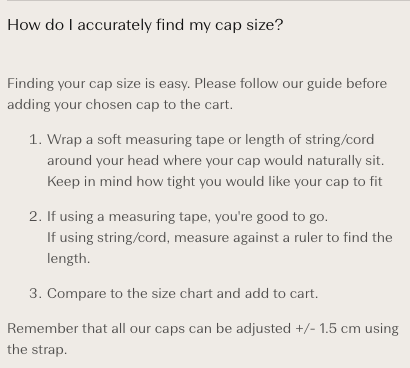Select the list number 2 marker
This screenshot has height=368, width=410.
pos(36,216)
